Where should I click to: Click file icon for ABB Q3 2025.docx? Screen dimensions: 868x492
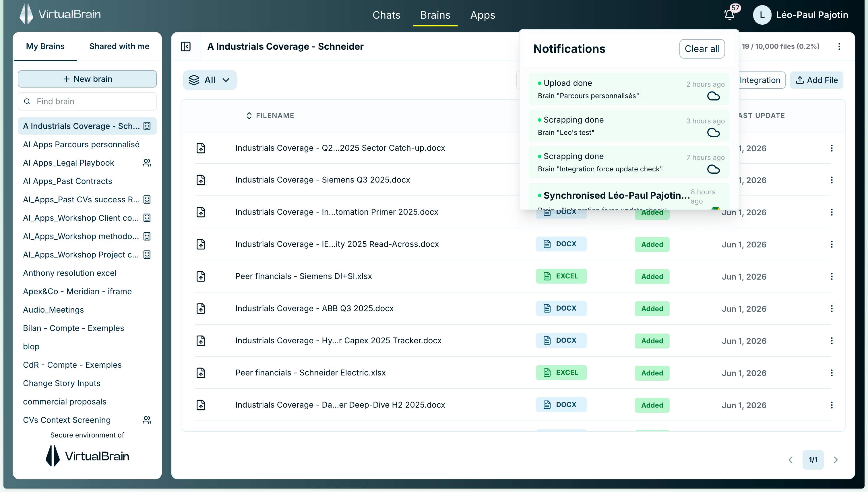201,309
